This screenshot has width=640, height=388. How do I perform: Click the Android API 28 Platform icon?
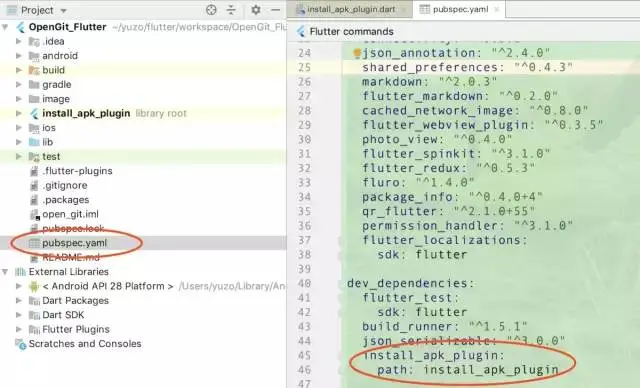pyautogui.click(x=34, y=286)
